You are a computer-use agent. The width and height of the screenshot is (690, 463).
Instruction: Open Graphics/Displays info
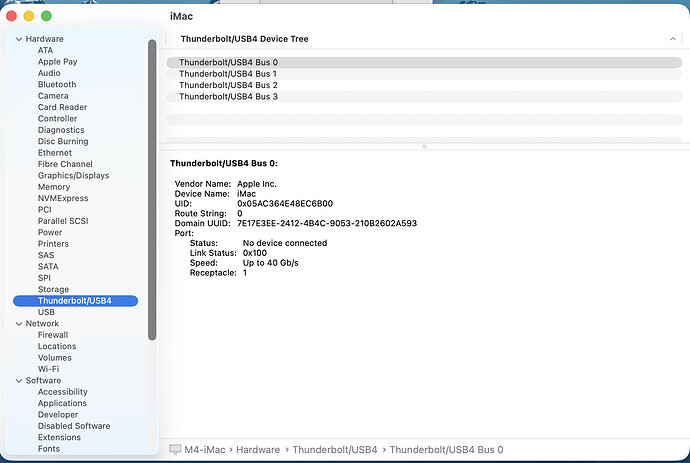coord(73,176)
